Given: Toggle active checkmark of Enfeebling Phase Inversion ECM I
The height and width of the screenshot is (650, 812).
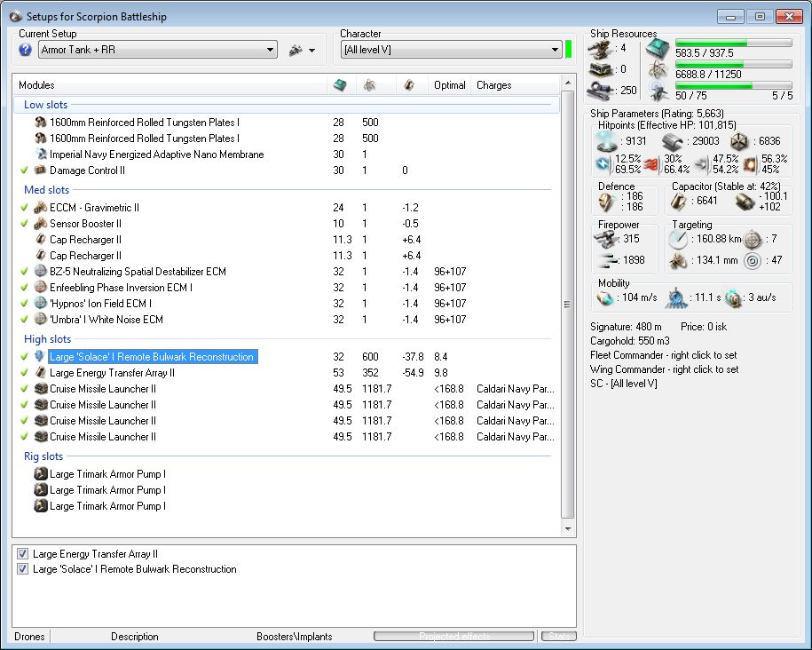Looking at the screenshot, I should (x=24, y=287).
